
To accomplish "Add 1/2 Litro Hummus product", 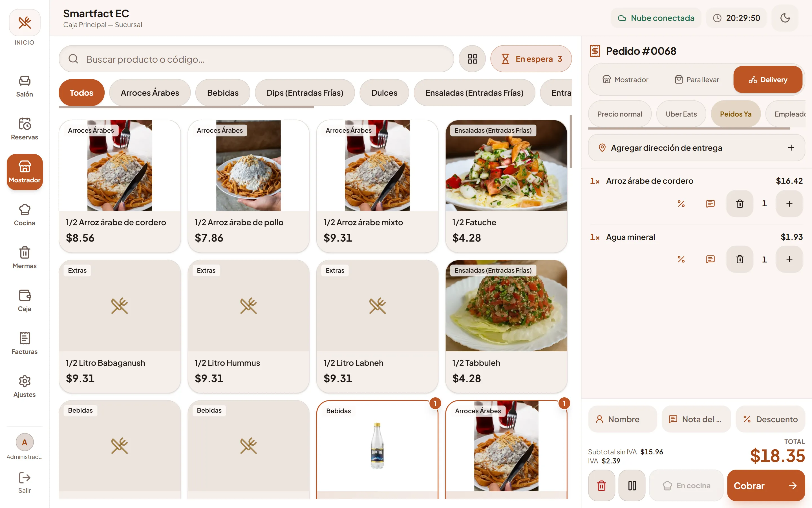I will 248,326.
